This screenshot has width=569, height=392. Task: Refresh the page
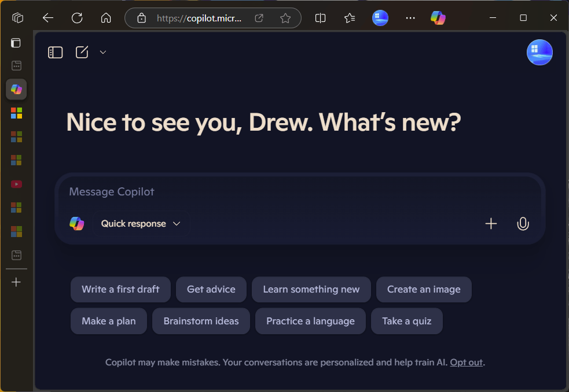click(x=77, y=18)
